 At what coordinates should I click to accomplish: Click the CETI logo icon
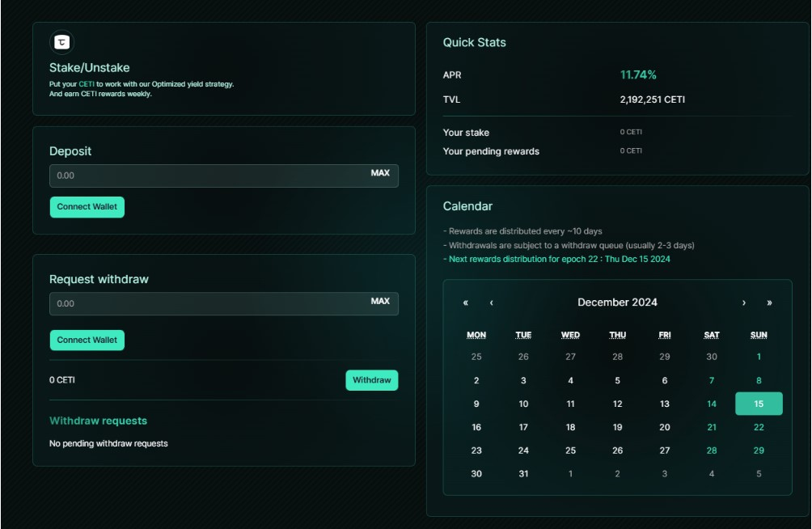pyautogui.click(x=62, y=42)
